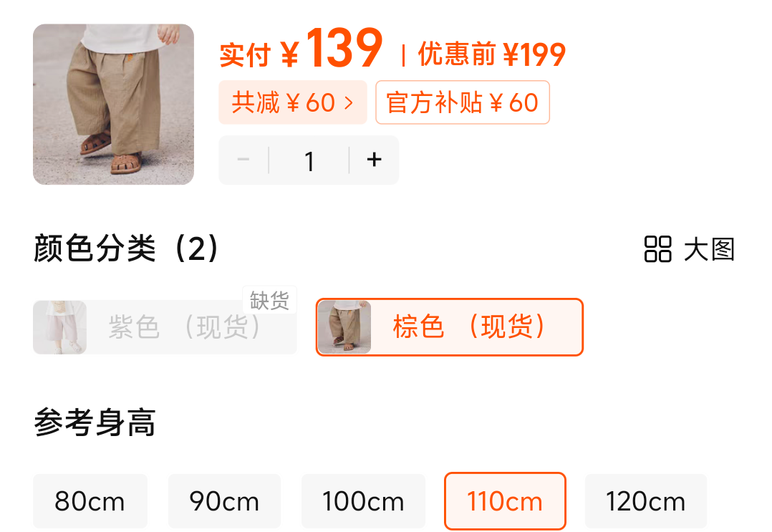Choose the 120cm height size

coord(646,501)
